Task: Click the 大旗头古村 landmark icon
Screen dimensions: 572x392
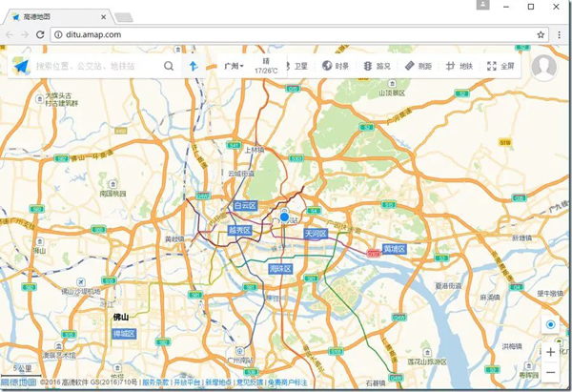Action: [x=40, y=99]
